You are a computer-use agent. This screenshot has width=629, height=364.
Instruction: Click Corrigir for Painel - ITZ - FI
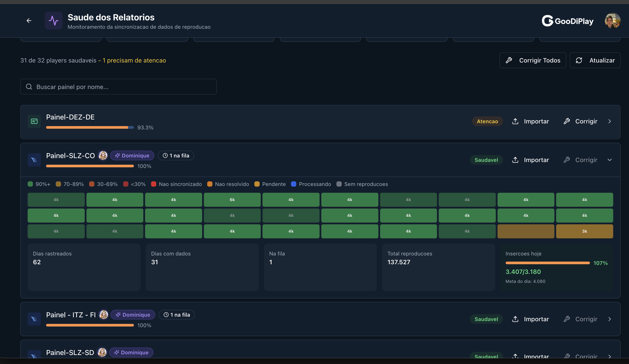click(580, 319)
